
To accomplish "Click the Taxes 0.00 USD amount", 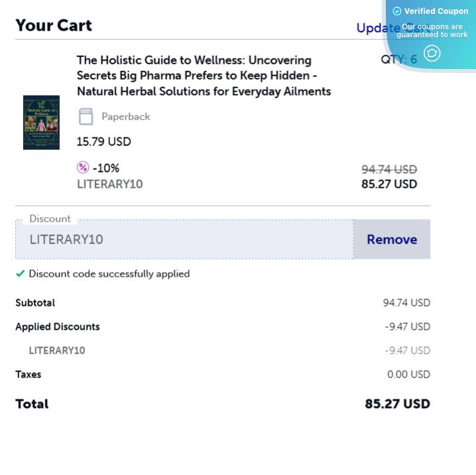I will point(408,374).
